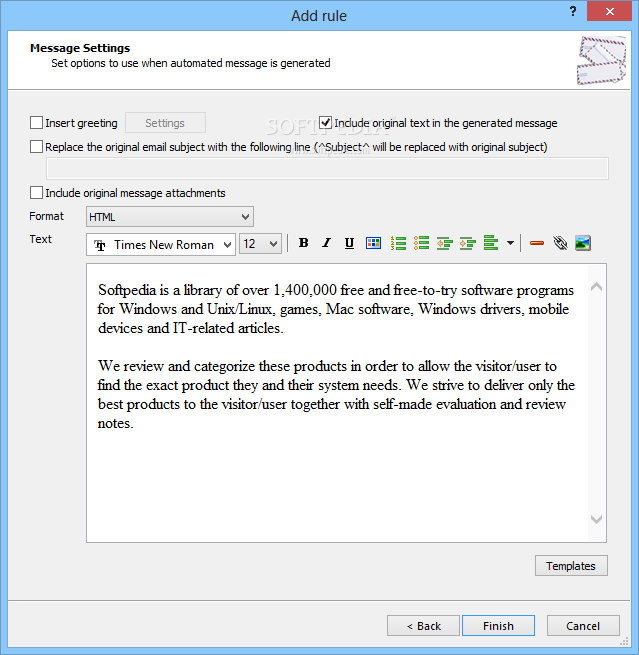
Task: Toggle italic formatting
Action: pos(326,243)
